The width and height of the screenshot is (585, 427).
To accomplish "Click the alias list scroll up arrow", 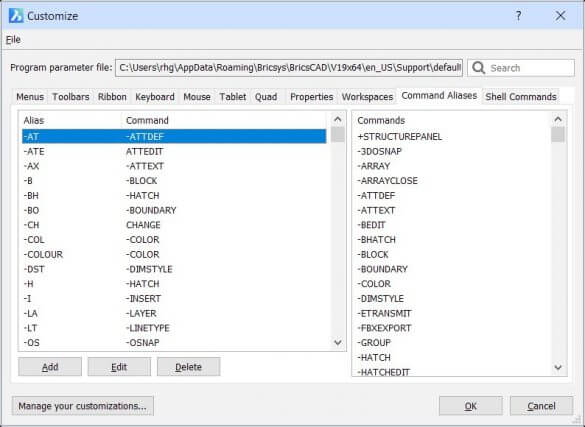I will coord(338,119).
